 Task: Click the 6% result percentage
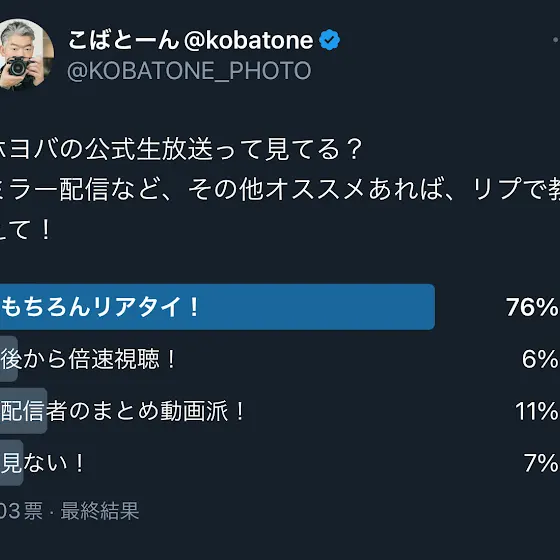pos(540,359)
